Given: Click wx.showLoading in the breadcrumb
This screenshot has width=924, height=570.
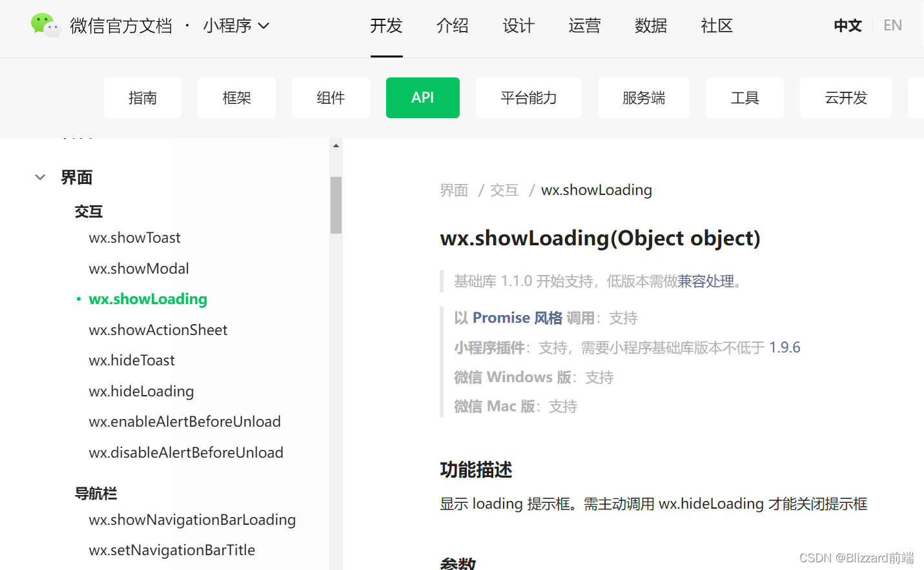Looking at the screenshot, I should click(597, 190).
